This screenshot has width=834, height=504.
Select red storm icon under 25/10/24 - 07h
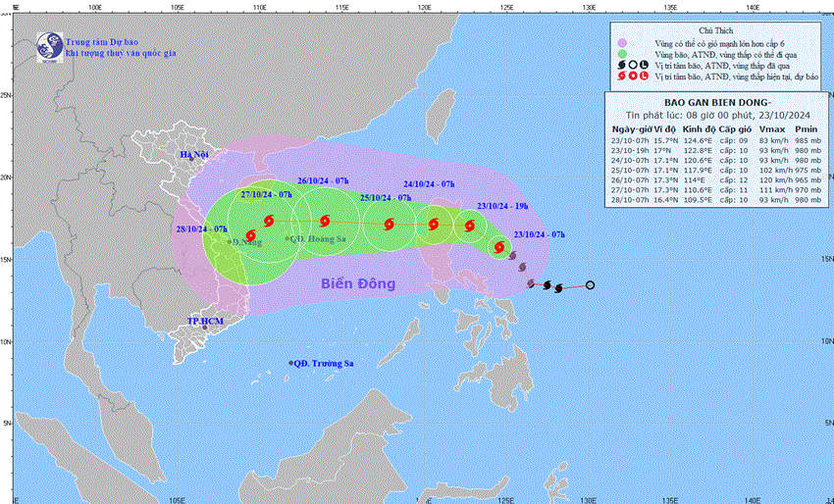click(x=389, y=224)
